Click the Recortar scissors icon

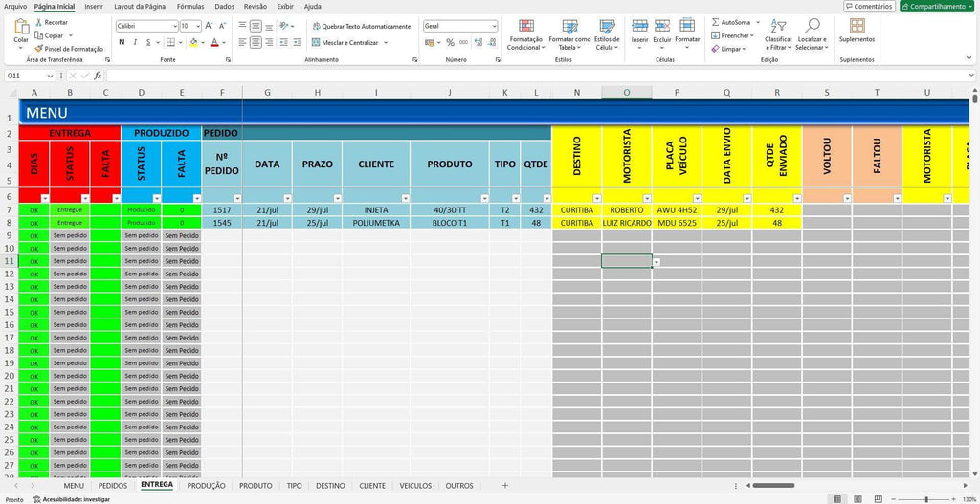coord(38,22)
